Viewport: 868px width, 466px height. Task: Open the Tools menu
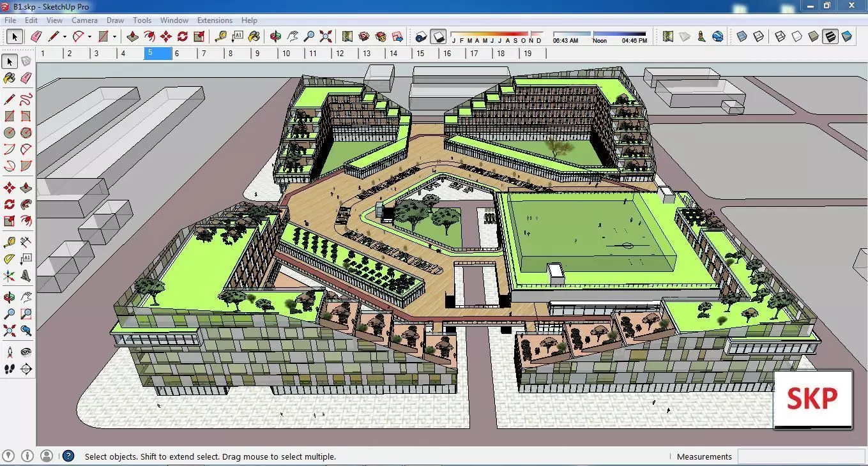[142, 20]
